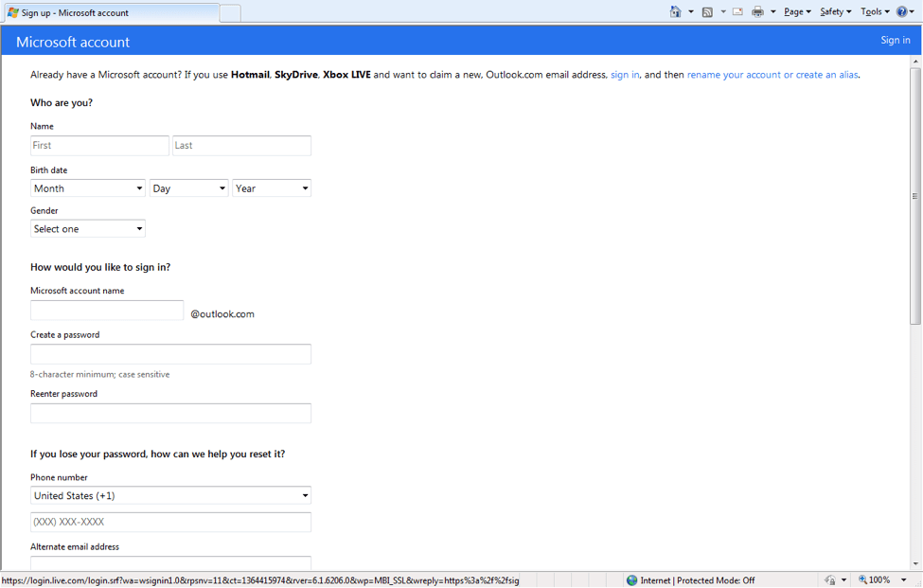
Task: Open the birth Month dropdown
Action: [x=88, y=188]
